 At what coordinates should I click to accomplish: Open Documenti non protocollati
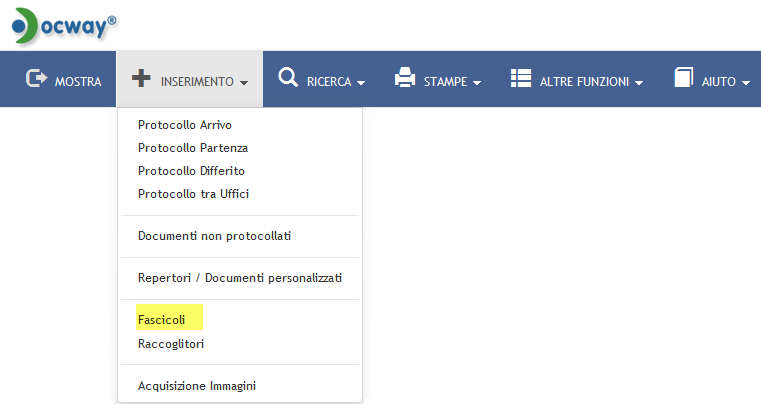[214, 236]
